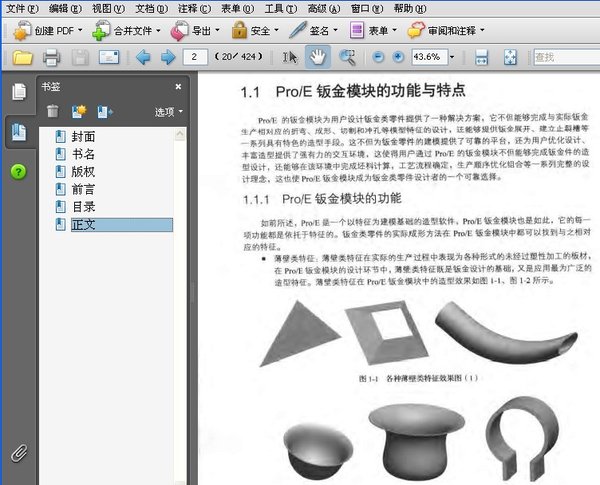Toggle the attachments paperclip panel
Viewport: 600px width, 485px height.
[19, 453]
